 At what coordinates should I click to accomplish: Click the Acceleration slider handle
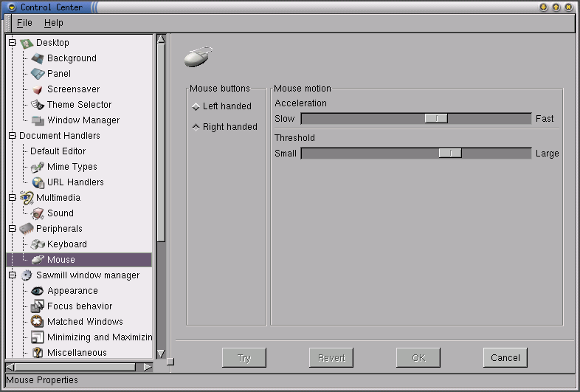(436, 118)
